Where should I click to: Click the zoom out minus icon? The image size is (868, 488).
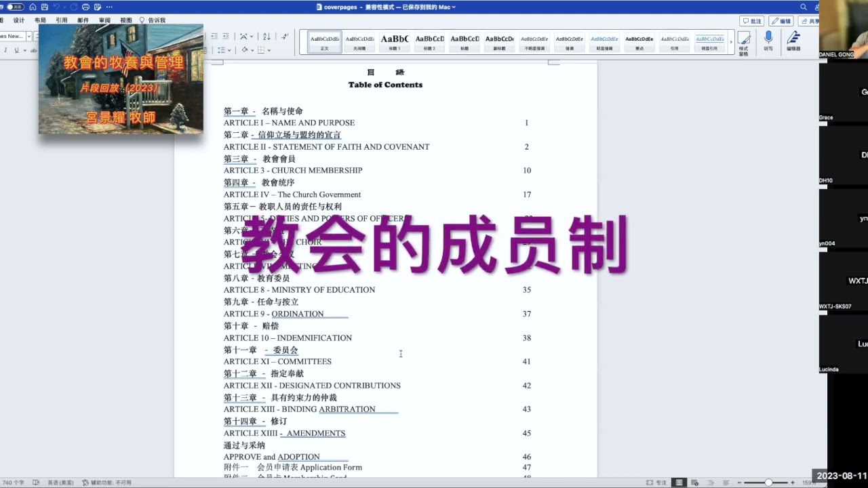click(740, 483)
